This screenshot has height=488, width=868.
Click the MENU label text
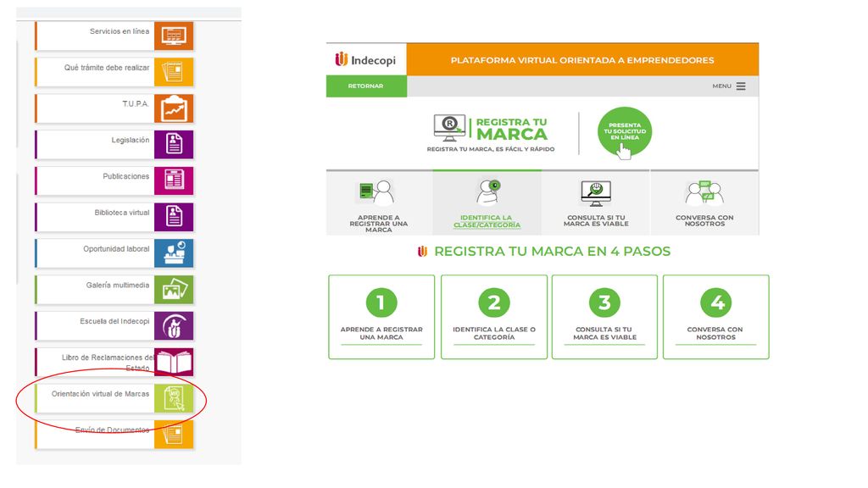[722, 86]
